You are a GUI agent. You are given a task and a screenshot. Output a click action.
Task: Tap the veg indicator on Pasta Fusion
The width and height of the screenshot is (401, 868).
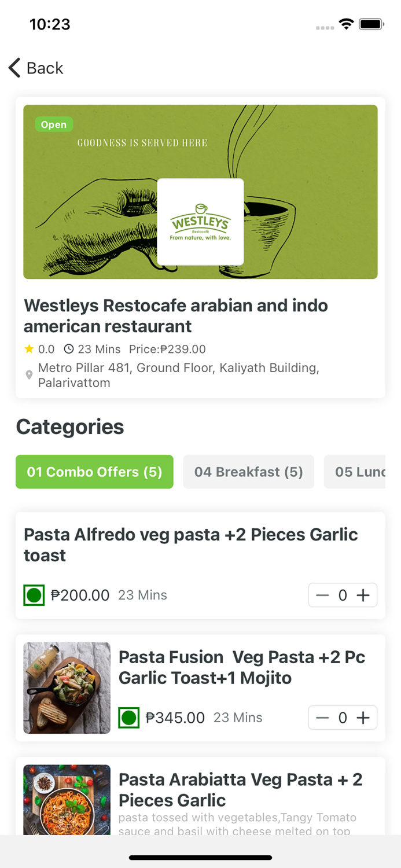point(128,718)
